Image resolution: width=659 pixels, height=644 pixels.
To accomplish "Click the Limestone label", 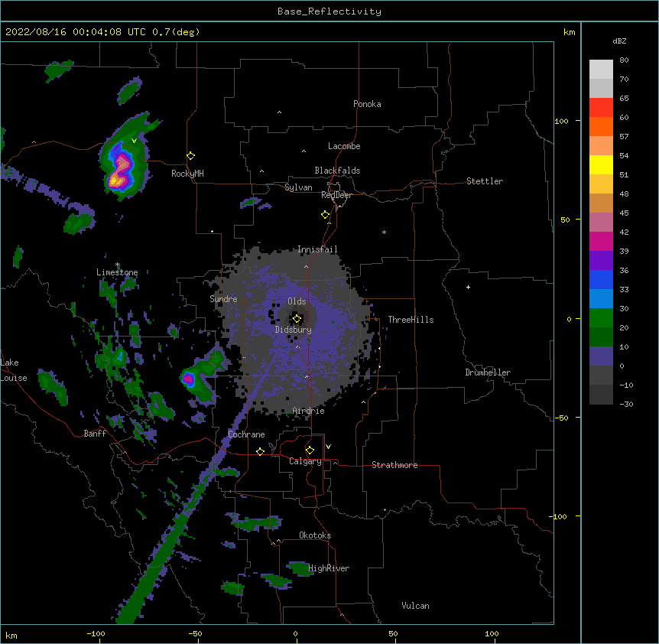I will tap(117, 272).
